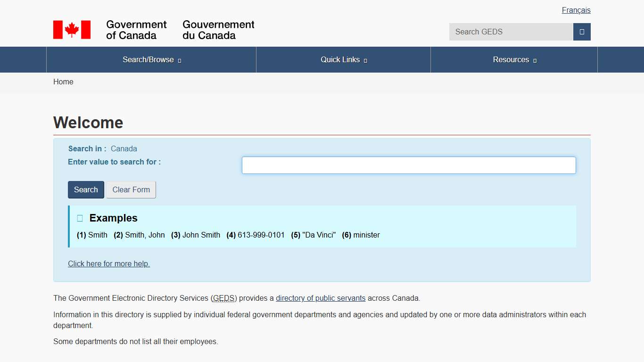Open the Resources menu

[511, 60]
